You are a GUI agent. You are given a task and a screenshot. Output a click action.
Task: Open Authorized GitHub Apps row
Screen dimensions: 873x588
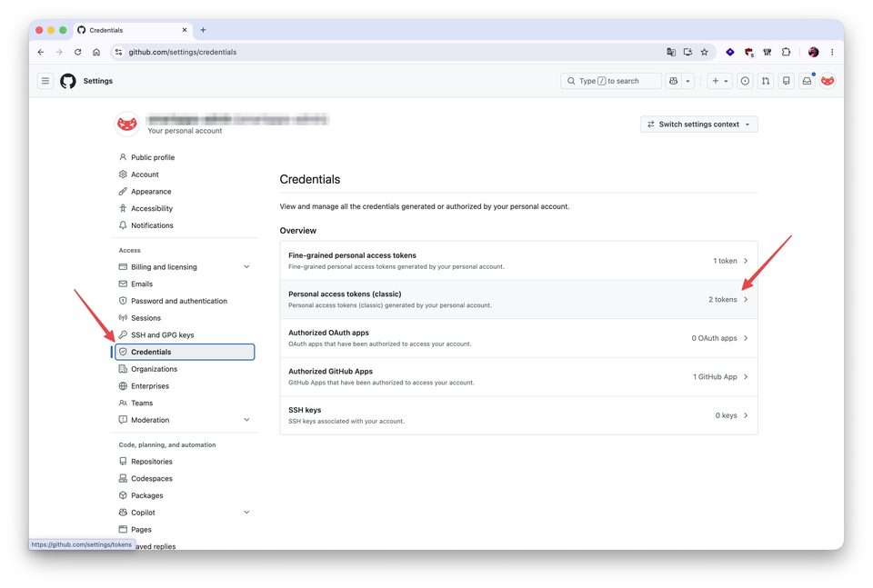[518, 376]
